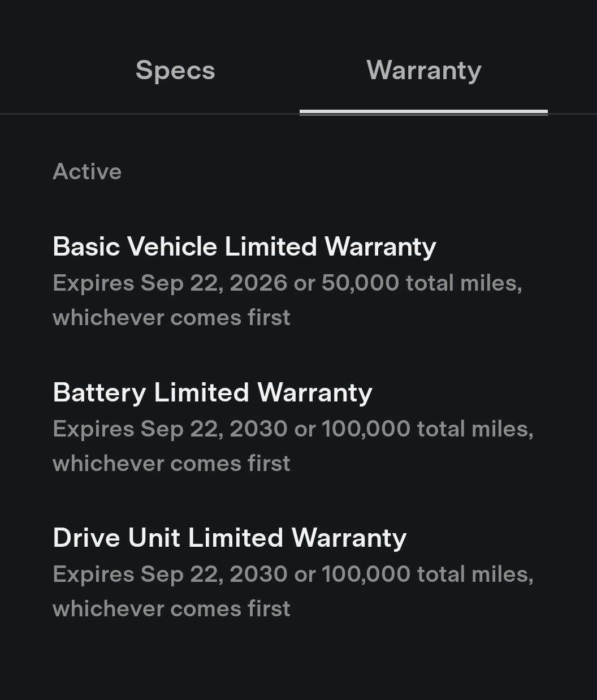
Task: Click the divider line below the Specs tab
Action: 150,114
